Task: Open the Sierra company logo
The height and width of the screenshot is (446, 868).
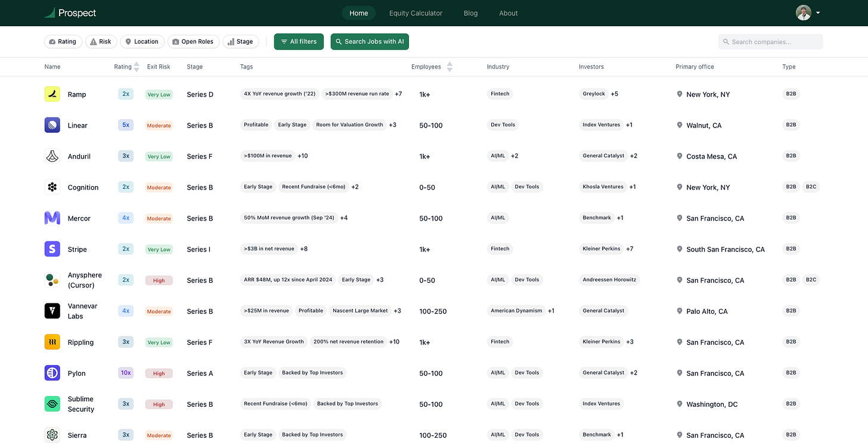Action: 52,435
